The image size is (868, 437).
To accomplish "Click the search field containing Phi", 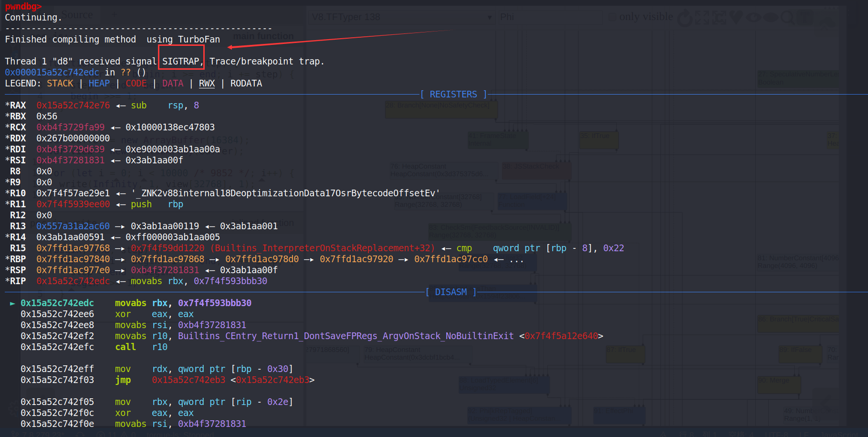I will click(x=549, y=17).
